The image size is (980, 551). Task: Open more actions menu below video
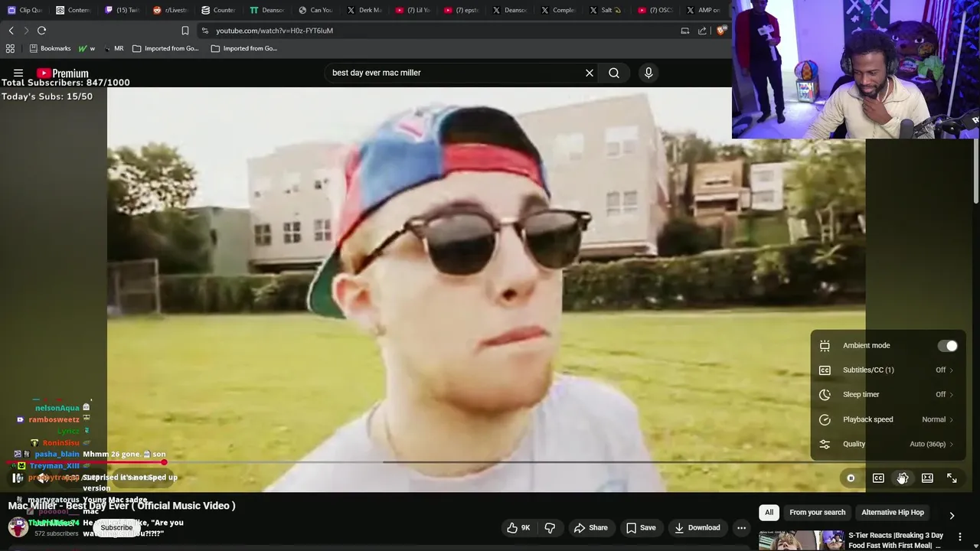click(741, 527)
